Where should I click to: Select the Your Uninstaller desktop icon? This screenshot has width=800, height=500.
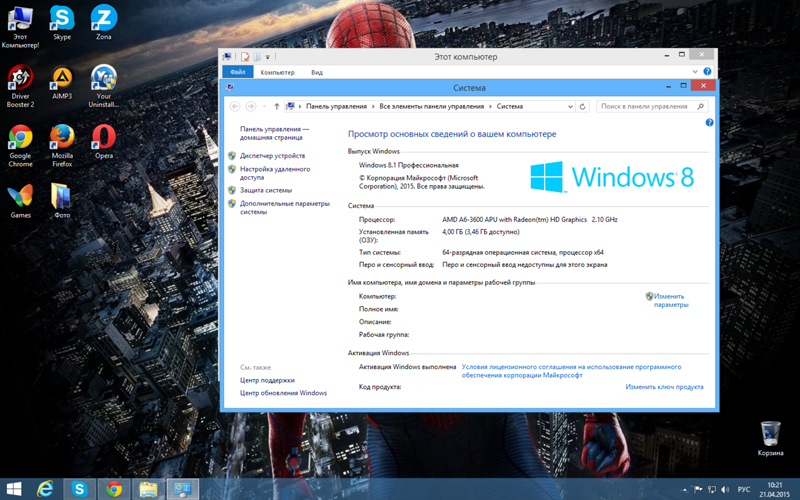coord(104,86)
